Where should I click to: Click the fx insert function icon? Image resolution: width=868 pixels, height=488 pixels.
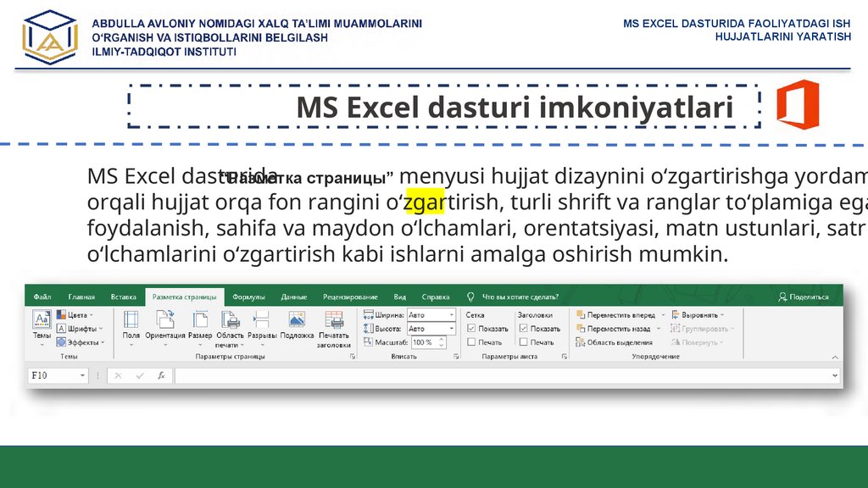point(161,375)
